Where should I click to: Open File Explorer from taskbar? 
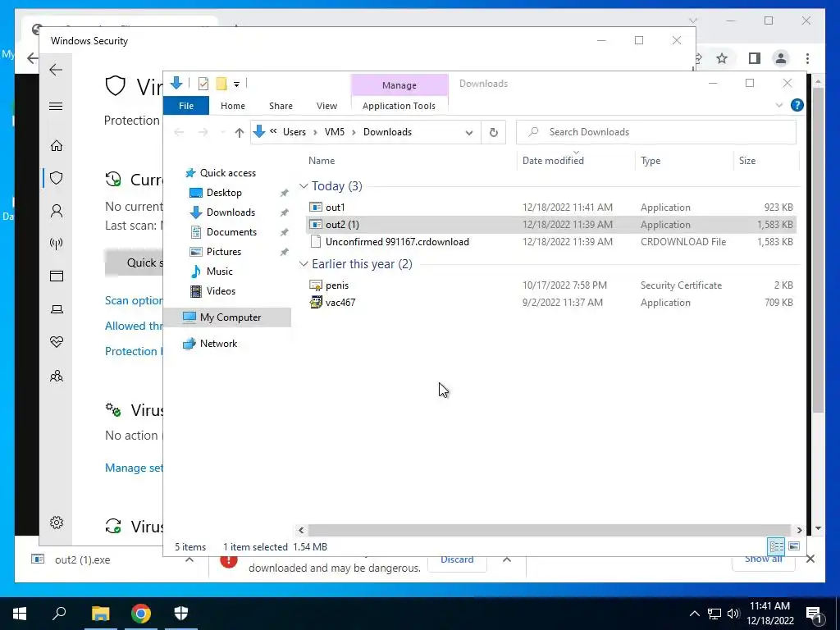(100, 614)
